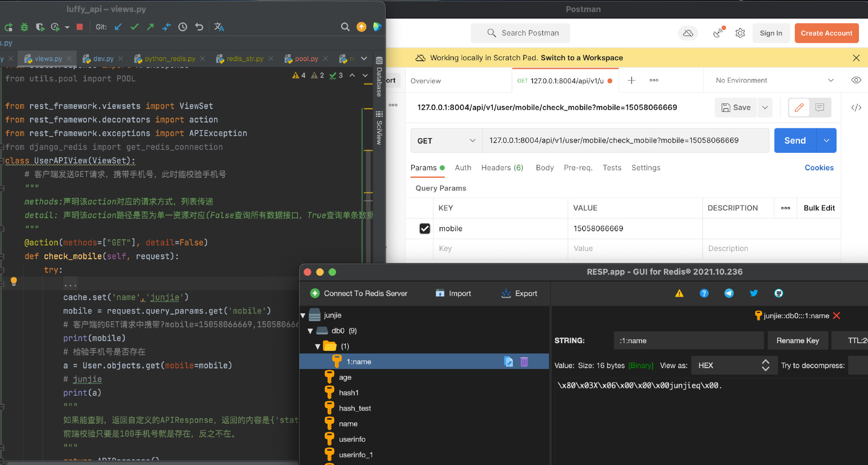Open Postman cloud sync status icon

pyautogui.click(x=688, y=33)
